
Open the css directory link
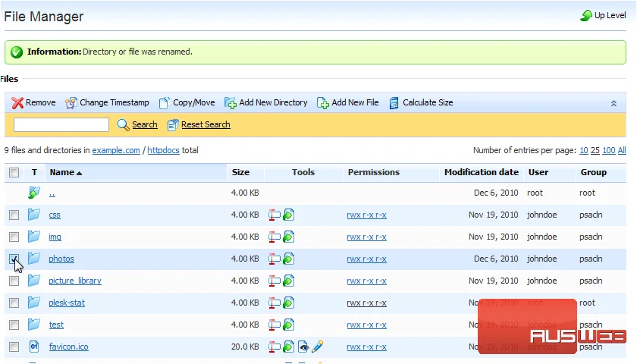click(x=55, y=215)
